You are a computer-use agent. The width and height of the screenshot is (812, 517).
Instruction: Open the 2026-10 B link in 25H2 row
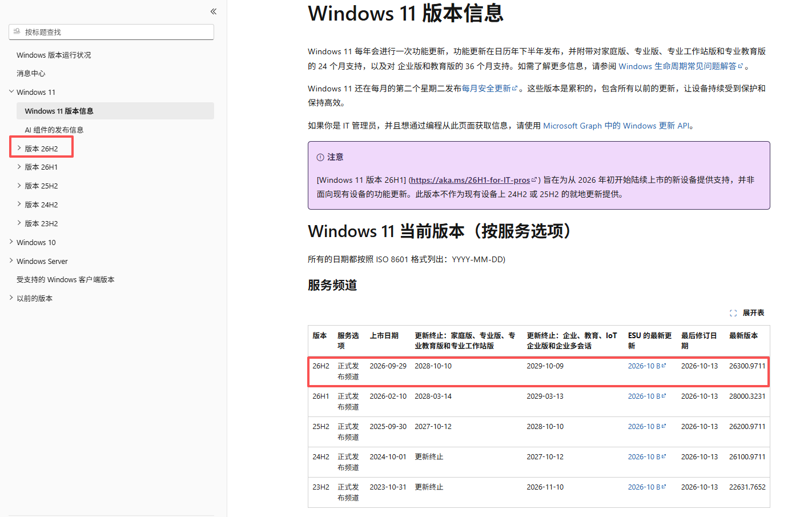tap(647, 427)
